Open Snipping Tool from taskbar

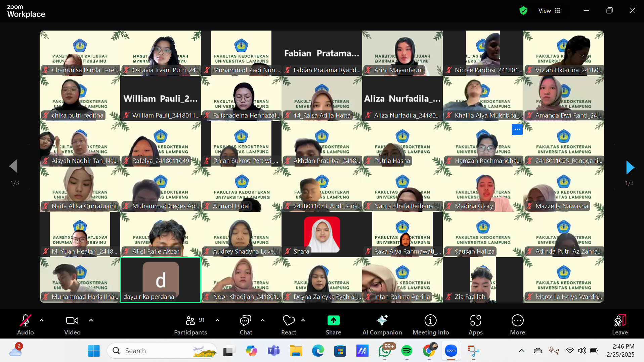pos(473,351)
